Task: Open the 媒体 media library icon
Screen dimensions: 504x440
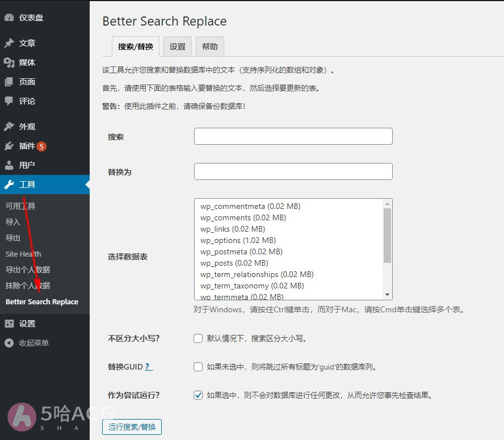Action: click(x=10, y=62)
